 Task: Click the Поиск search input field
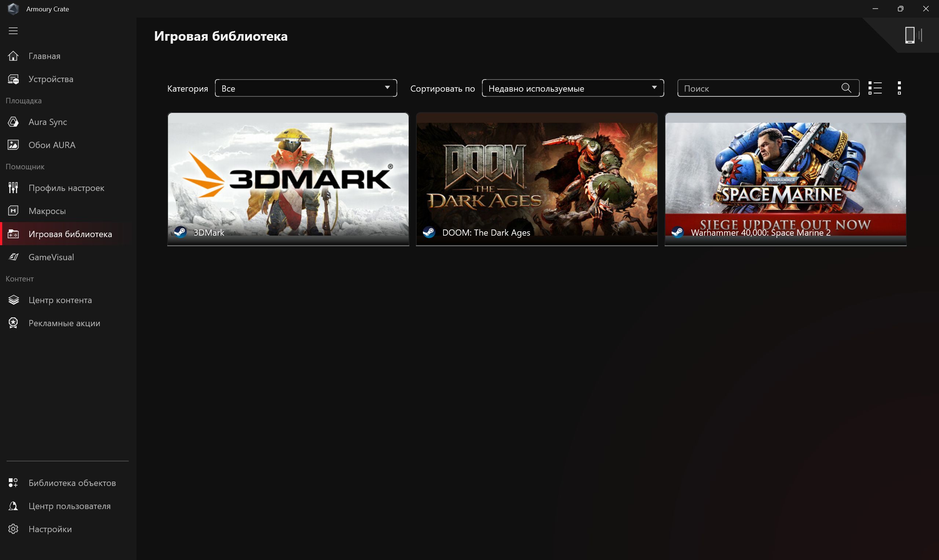click(768, 88)
